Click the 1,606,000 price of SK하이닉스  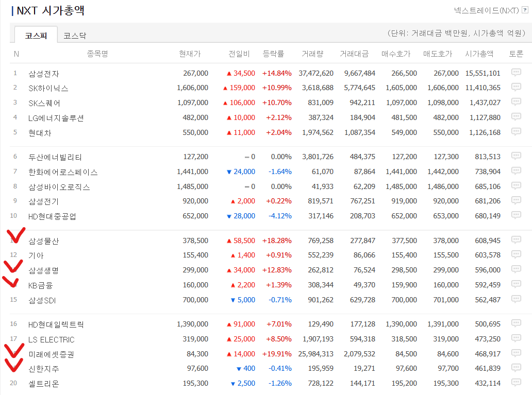[x=192, y=88]
